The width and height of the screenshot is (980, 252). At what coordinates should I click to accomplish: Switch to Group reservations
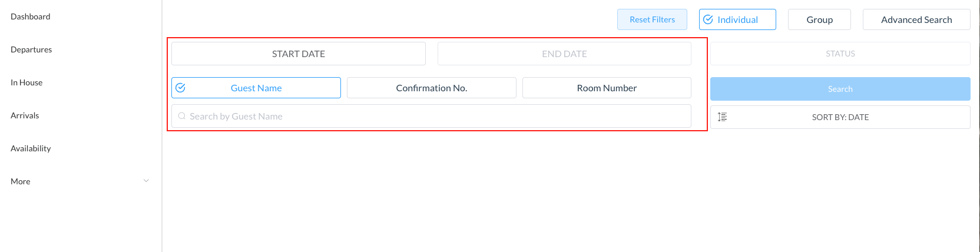pyautogui.click(x=819, y=19)
